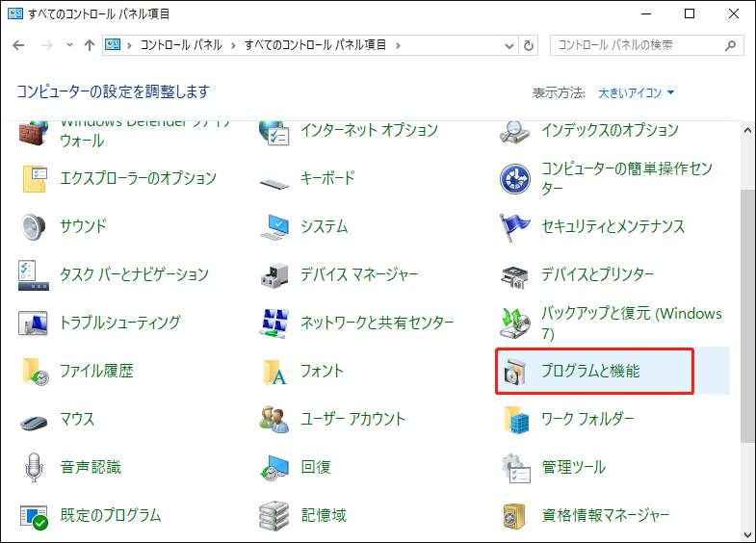
Task: Click the コンピューターの簡単操作センター icon
Action: click(515, 179)
